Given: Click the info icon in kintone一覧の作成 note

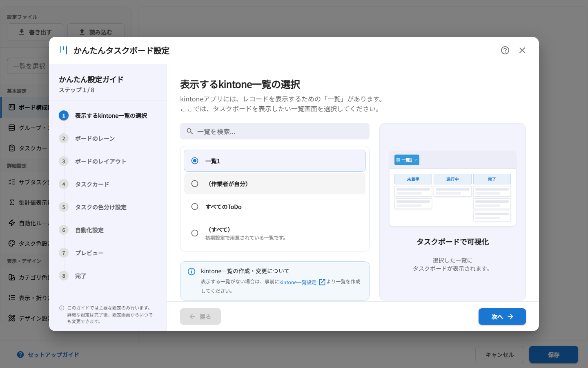Looking at the screenshot, I should 192,272.
